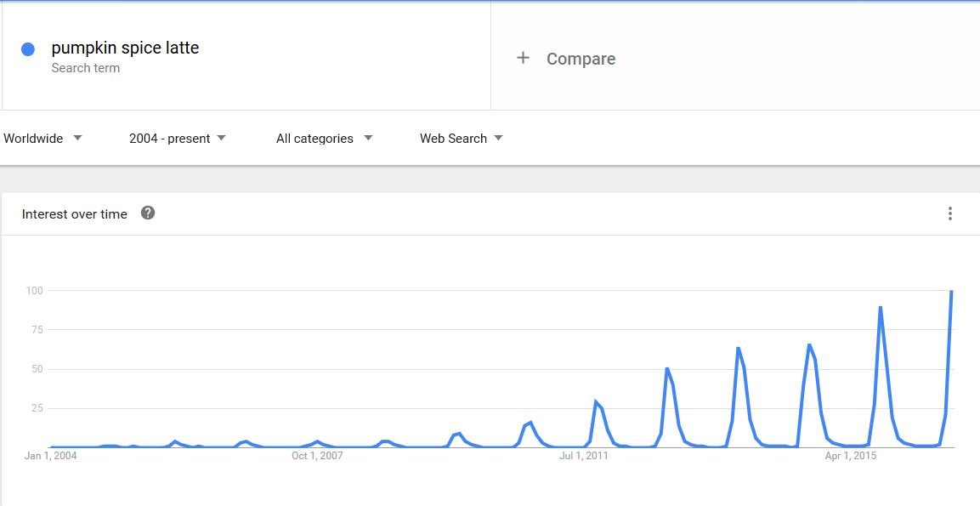Click the arrow next to Worldwide
Viewport: 980px width, 506px height.
click(77, 138)
